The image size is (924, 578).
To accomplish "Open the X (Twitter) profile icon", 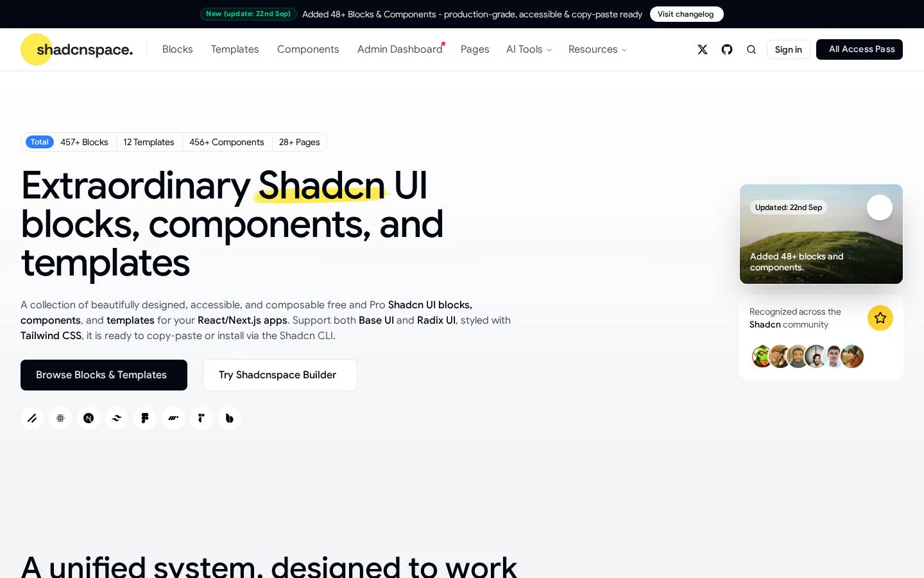I will pyautogui.click(x=703, y=49).
